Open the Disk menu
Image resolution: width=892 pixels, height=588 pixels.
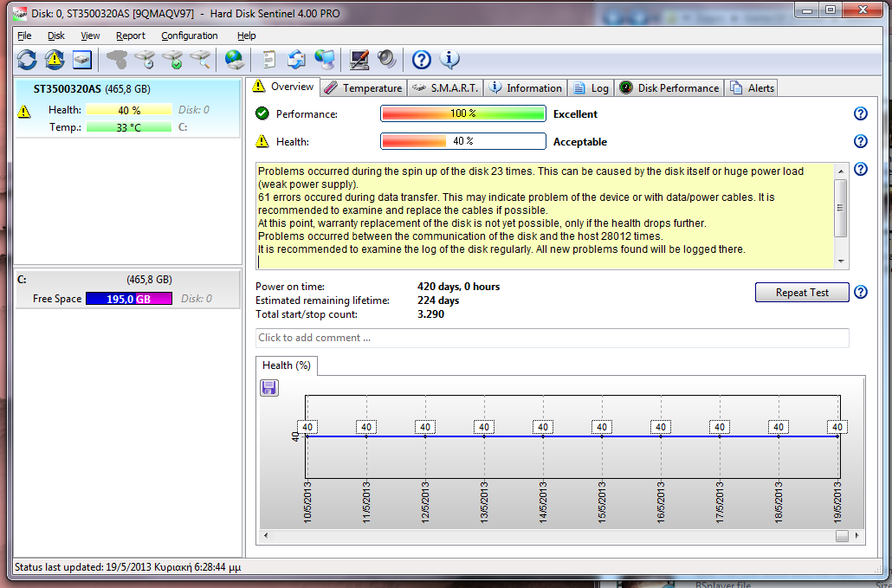(55, 36)
